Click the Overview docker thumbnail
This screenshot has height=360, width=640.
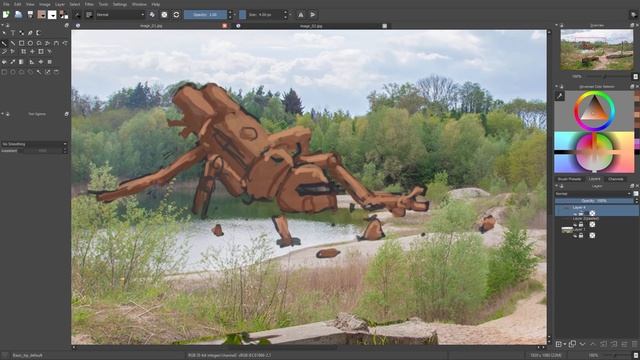597,49
